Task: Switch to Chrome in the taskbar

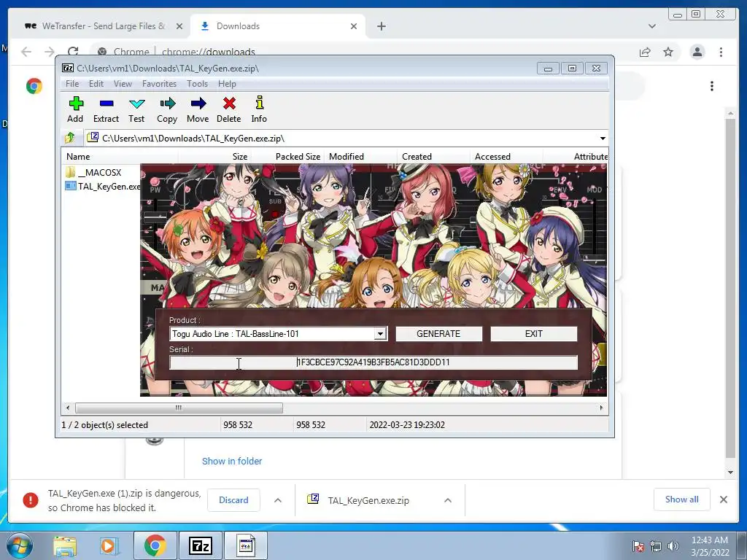Action: [x=155, y=545]
